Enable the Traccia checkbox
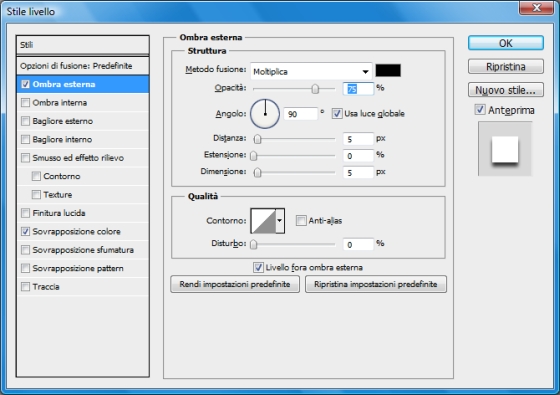Screen dimensions: 560x395 click(x=25, y=287)
